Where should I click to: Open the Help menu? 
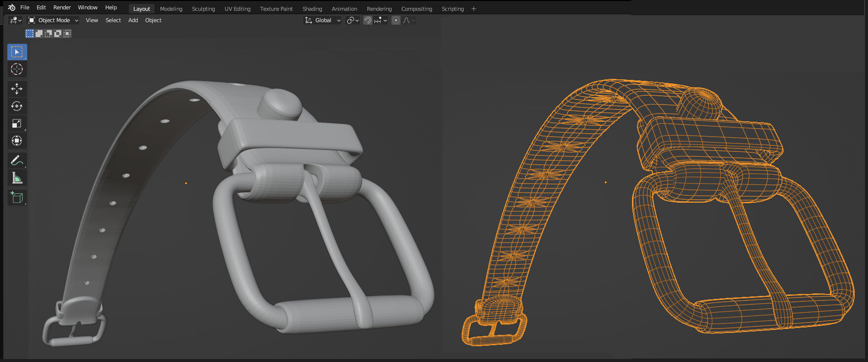click(x=111, y=7)
